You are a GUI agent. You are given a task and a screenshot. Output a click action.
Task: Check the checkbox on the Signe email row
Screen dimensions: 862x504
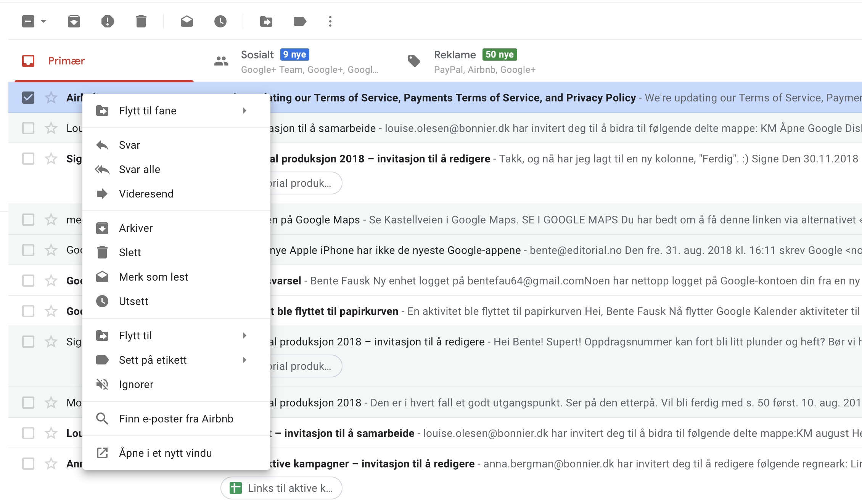pos(28,159)
